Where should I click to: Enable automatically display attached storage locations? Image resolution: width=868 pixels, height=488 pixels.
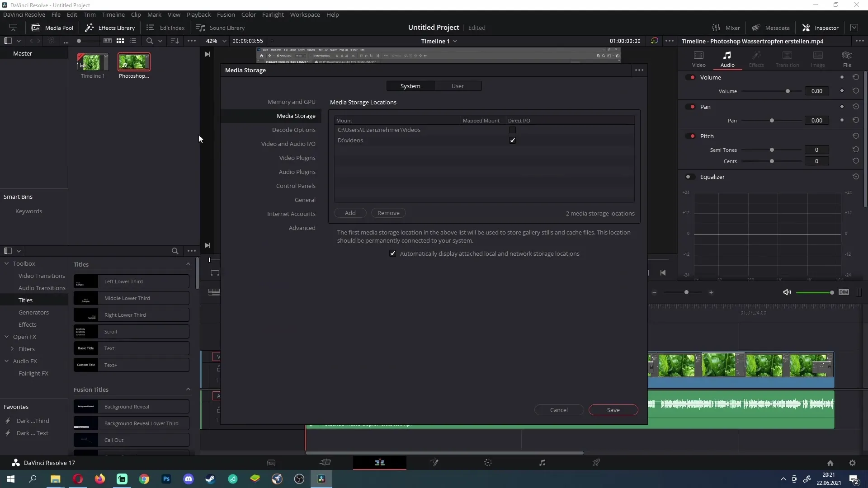click(x=393, y=253)
